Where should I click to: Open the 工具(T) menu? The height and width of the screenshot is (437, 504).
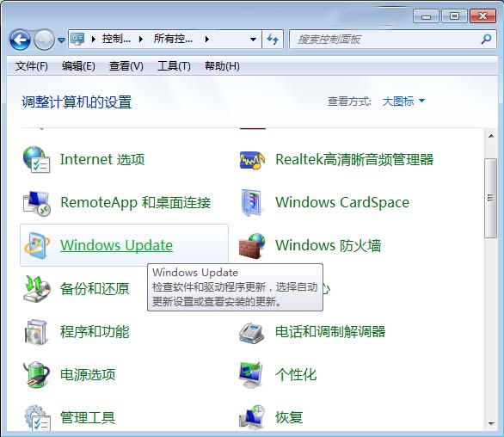174,66
